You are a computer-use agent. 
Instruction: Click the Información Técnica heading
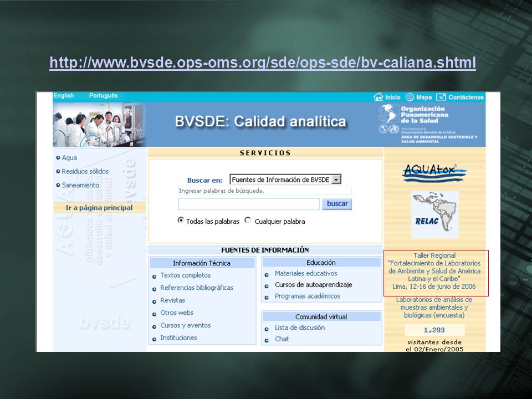pyautogui.click(x=202, y=263)
